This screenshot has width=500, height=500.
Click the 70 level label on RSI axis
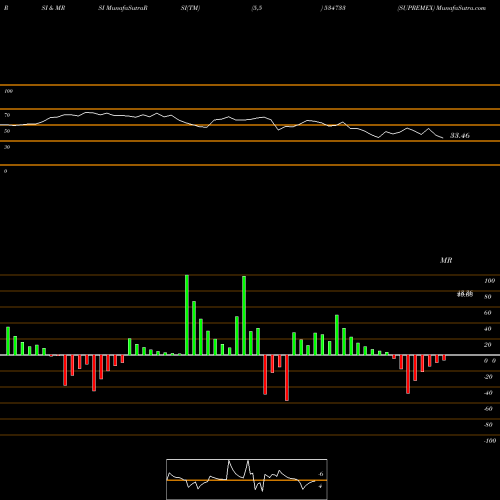(x=7, y=115)
